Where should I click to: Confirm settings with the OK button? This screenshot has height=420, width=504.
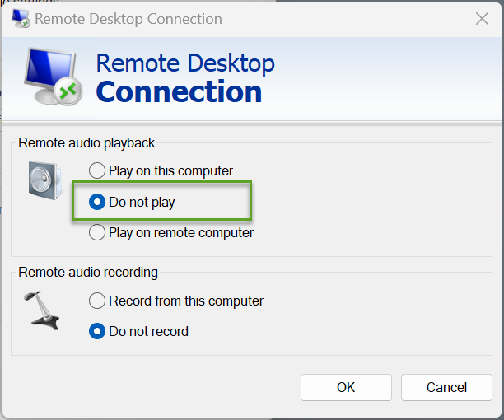point(346,387)
